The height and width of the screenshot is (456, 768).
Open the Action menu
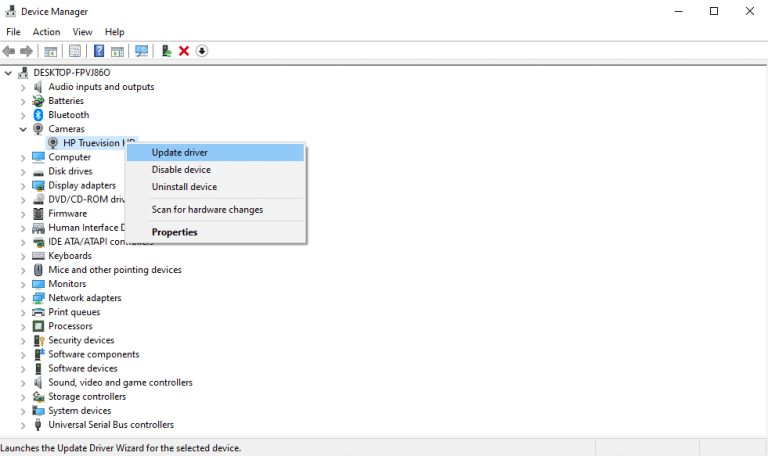tap(47, 32)
